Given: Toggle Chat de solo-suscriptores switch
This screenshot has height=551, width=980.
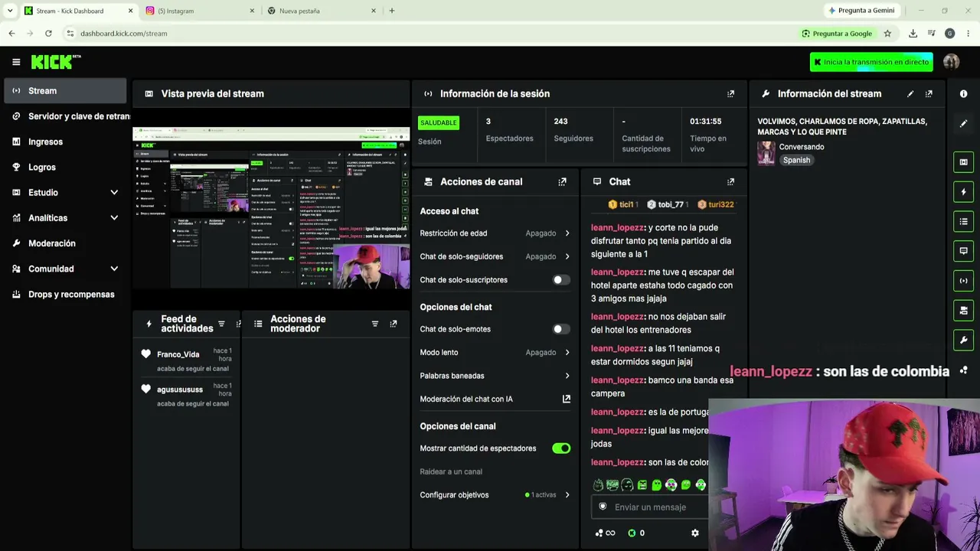Looking at the screenshot, I should point(561,280).
